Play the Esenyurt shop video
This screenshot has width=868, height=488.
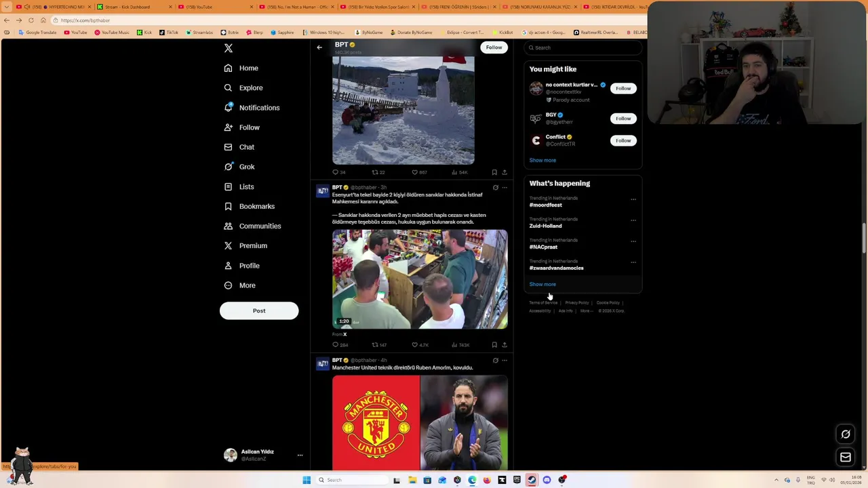[420, 279]
